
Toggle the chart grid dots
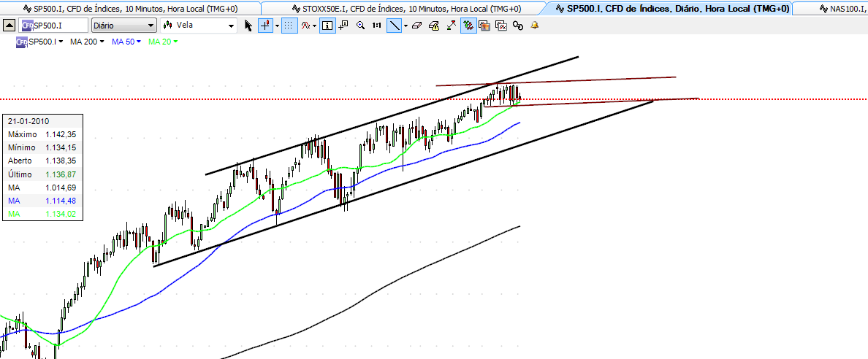click(289, 26)
